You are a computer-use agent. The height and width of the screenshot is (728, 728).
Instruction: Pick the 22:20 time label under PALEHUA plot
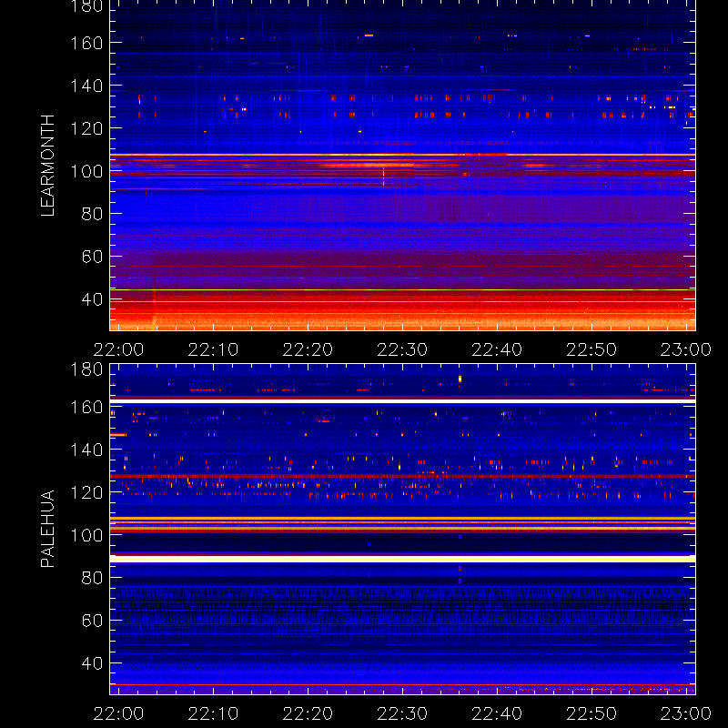click(x=308, y=713)
